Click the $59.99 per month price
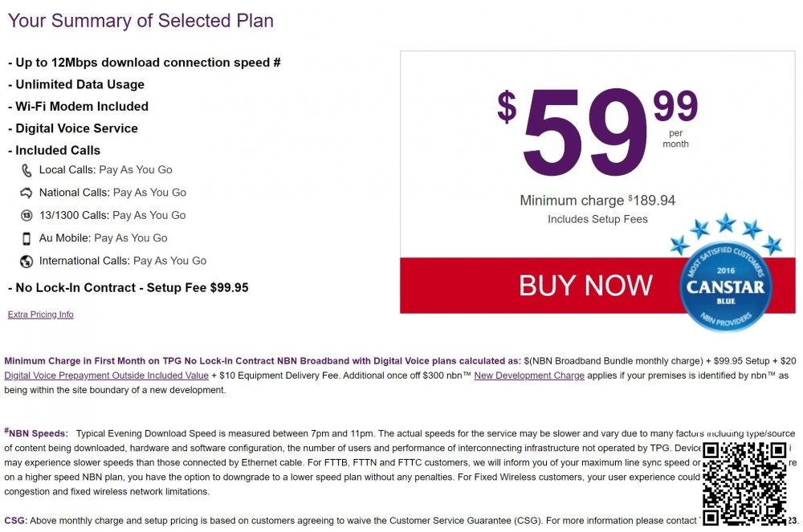The height and width of the screenshot is (532, 803). point(586,132)
